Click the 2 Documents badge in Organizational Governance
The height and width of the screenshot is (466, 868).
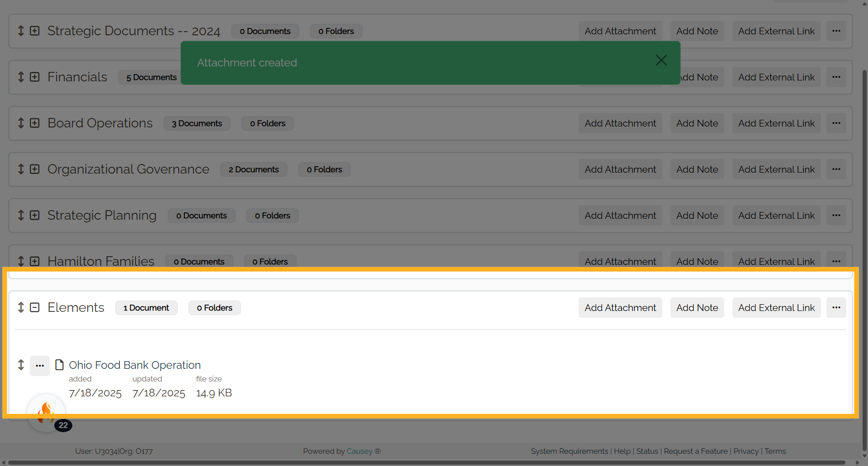(x=254, y=169)
